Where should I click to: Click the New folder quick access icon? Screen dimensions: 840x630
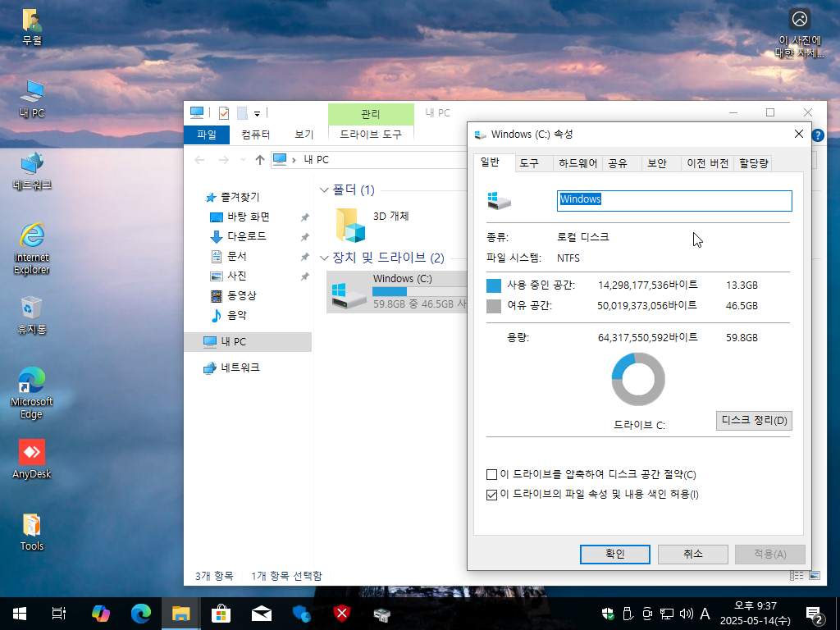pyautogui.click(x=242, y=113)
